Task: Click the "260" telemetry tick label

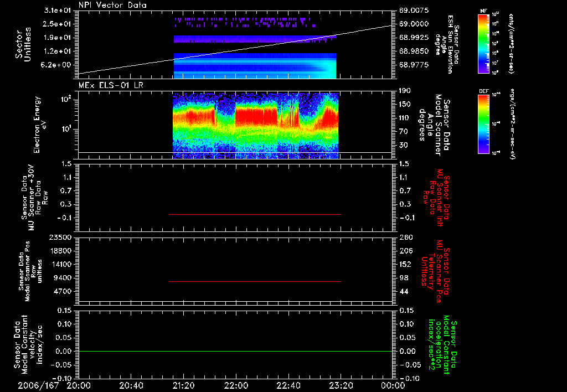Action: pos(405,237)
